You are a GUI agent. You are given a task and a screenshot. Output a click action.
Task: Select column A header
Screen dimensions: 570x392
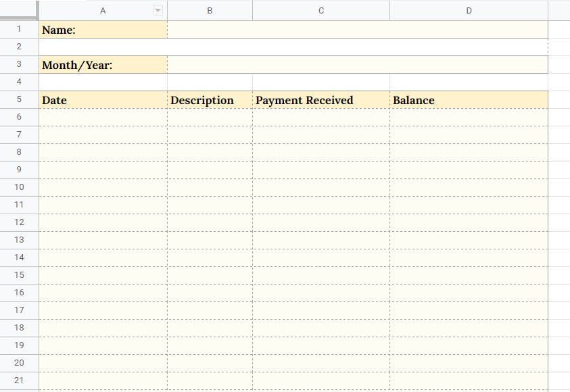click(103, 11)
